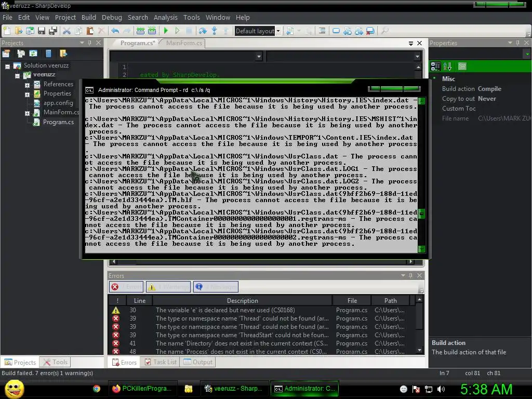Click the green Run play icon
This screenshot has width=532, height=399.
point(166,31)
